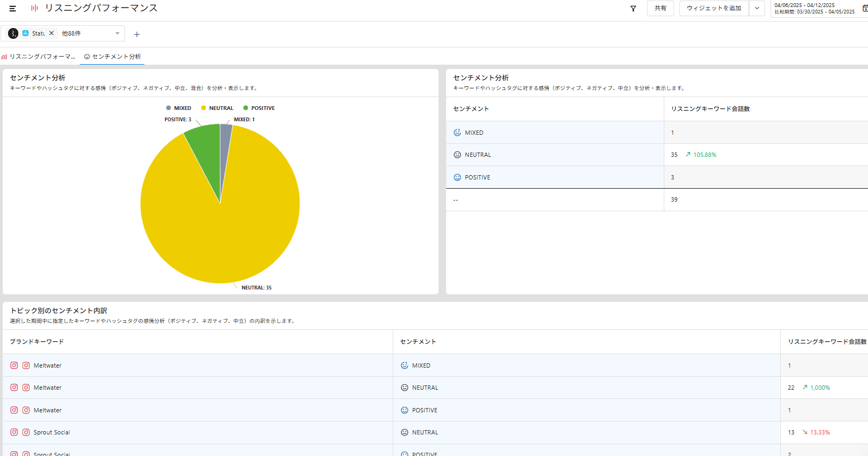Toggle POSITIVE series in pie chart legend

(x=259, y=108)
